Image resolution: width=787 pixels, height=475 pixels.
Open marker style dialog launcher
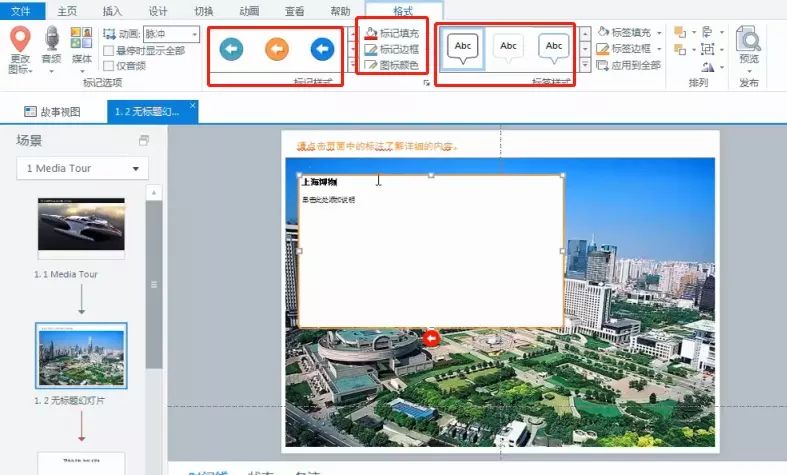427,83
